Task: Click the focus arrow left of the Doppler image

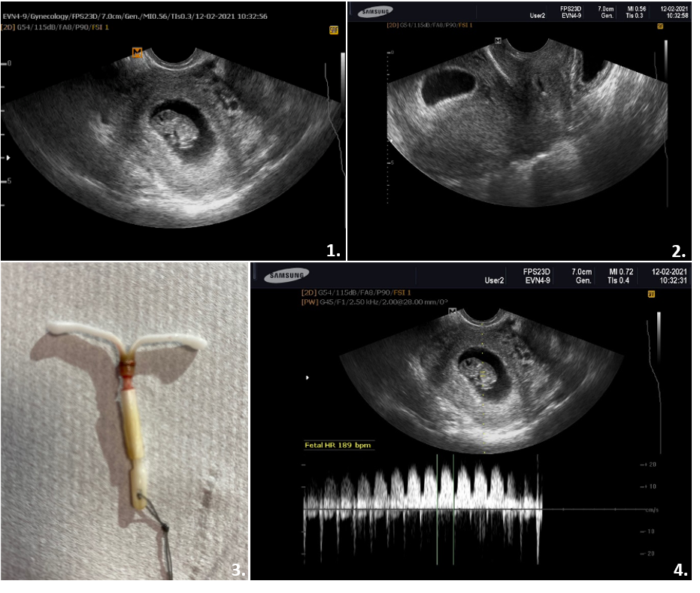Action: [307, 378]
